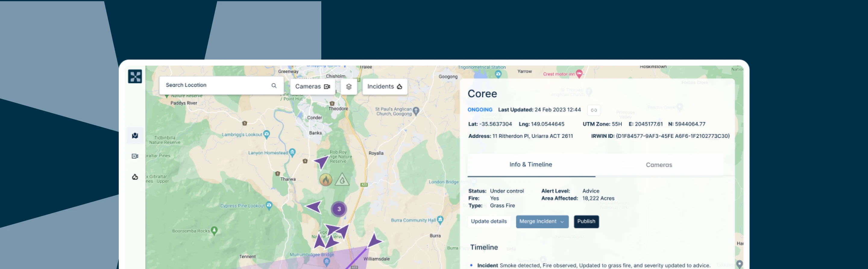Click the Banks label on the map
868x269 pixels.
click(x=315, y=133)
